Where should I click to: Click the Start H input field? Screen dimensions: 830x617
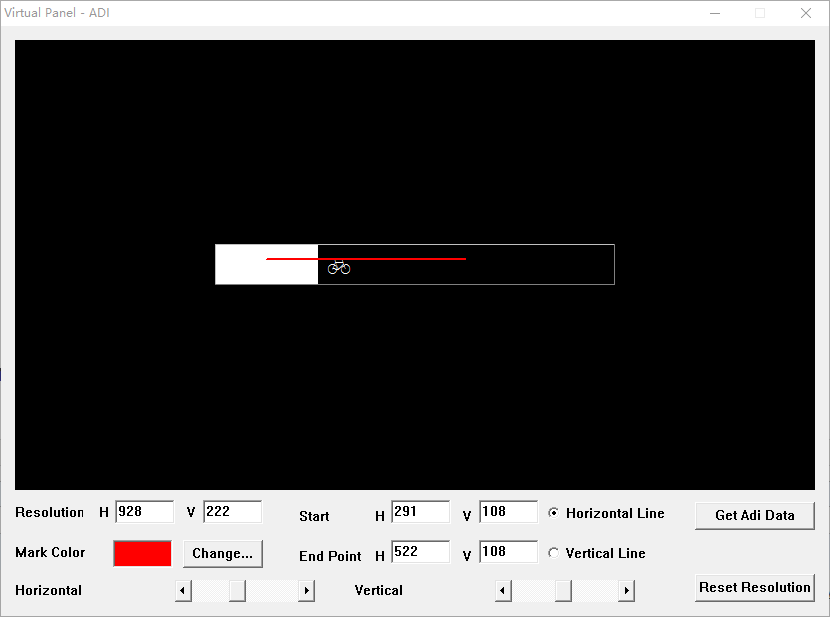pos(421,512)
